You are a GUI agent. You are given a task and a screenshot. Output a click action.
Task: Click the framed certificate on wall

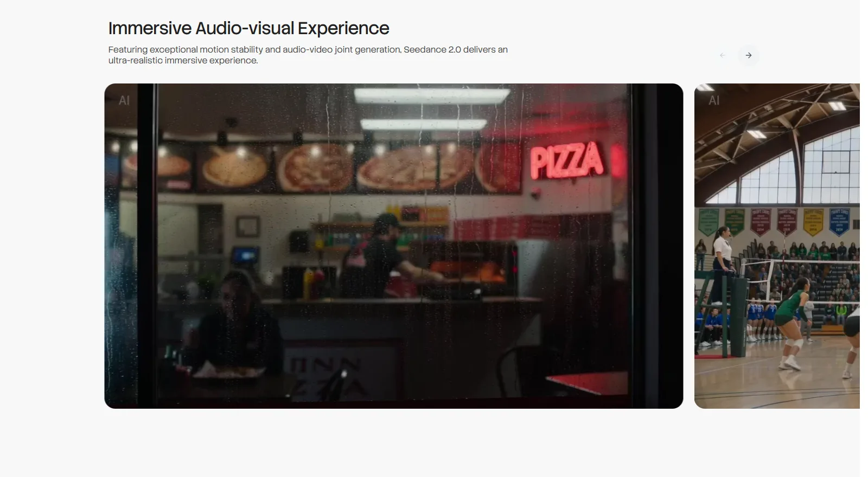click(x=247, y=225)
